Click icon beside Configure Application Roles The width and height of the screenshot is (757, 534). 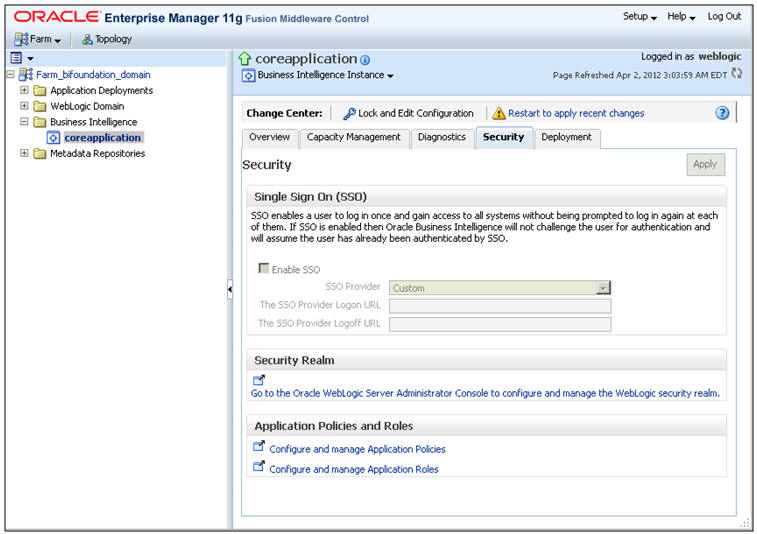pyautogui.click(x=259, y=466)
